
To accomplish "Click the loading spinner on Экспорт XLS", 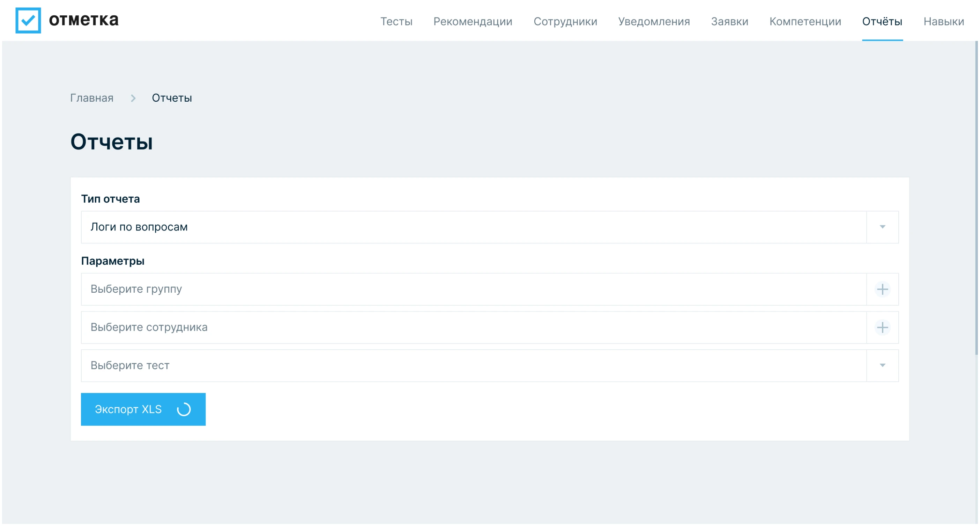I will (x=184, y=410).
